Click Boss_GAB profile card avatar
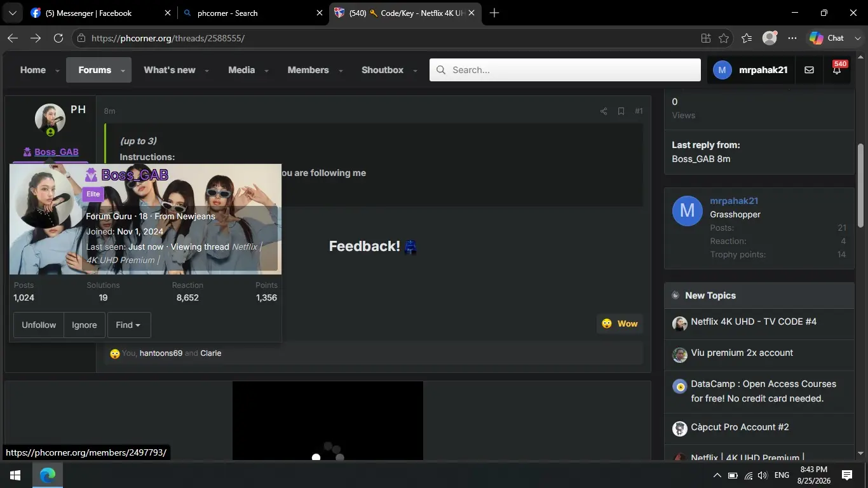Image resolution: width=868 pixels, height=488 pixels. (45, 198)
